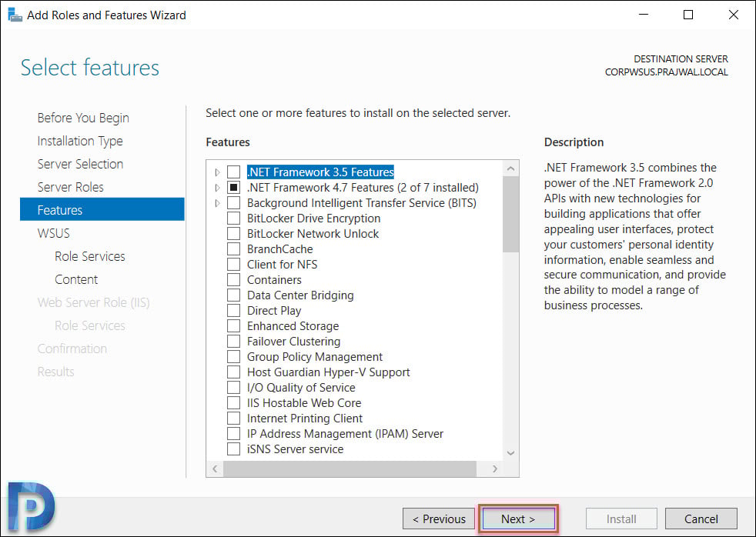Minimize the wizard window
756x537 pixels.
(643, 15)
